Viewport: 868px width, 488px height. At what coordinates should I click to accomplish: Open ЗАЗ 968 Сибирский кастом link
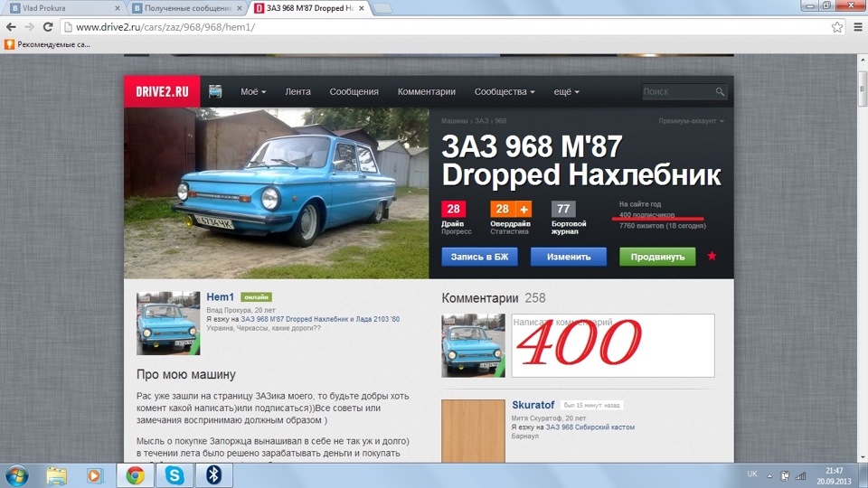[590, 427]
